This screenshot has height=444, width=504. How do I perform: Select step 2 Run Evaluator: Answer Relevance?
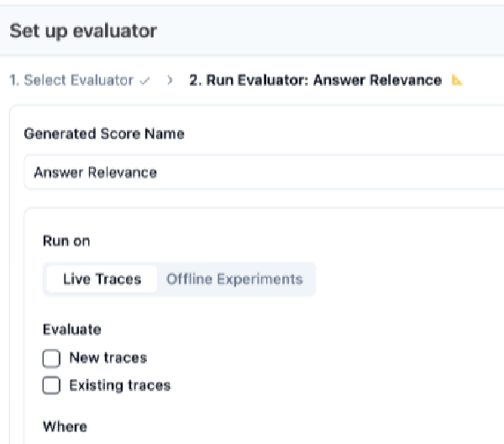(x=315, y=81)
